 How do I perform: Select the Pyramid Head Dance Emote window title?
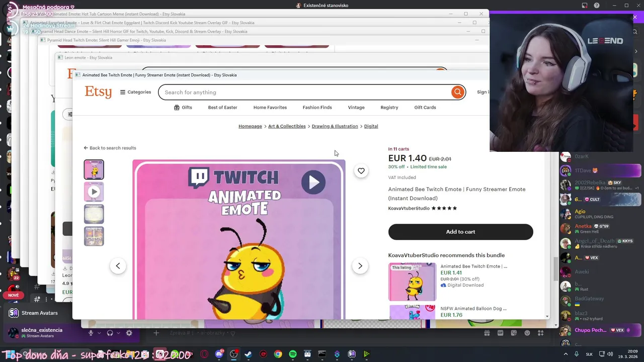[143, 31]
